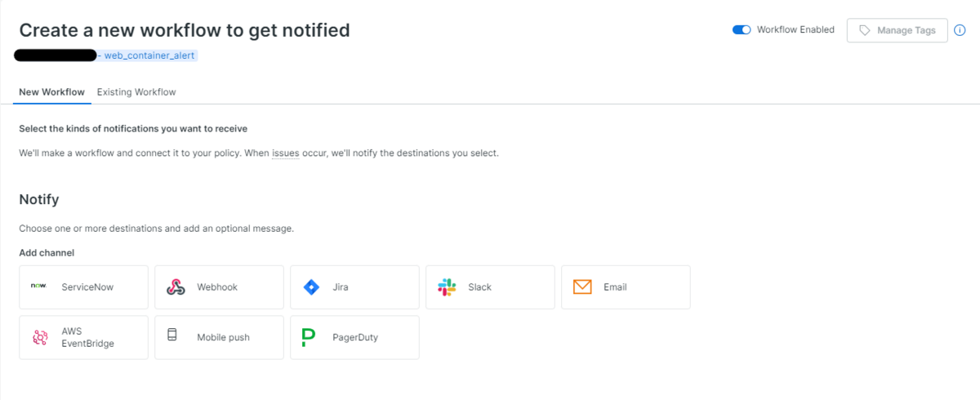Click the Email envelope icon
Viewport: 980px width, 400px height.
point(581,287)
